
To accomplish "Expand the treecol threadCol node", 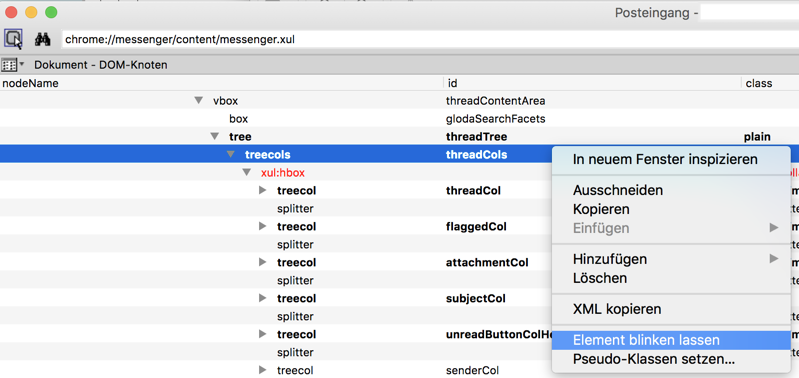I will 263,191.
